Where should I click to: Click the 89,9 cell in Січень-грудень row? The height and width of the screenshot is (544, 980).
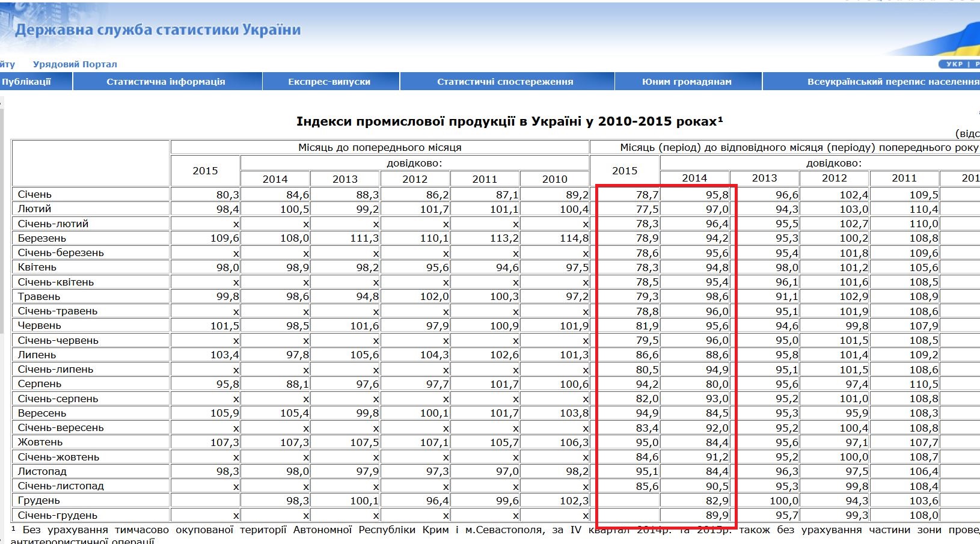click(717, 515)
